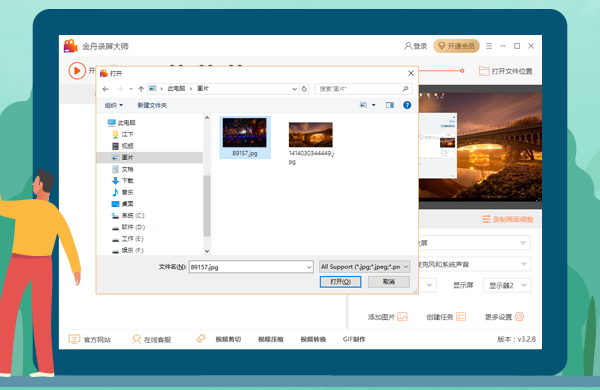This screenshot has width=600, height=390.
Task: Expand the partly hidden dropdown left of 显示屏
Action: click(429, 286)
